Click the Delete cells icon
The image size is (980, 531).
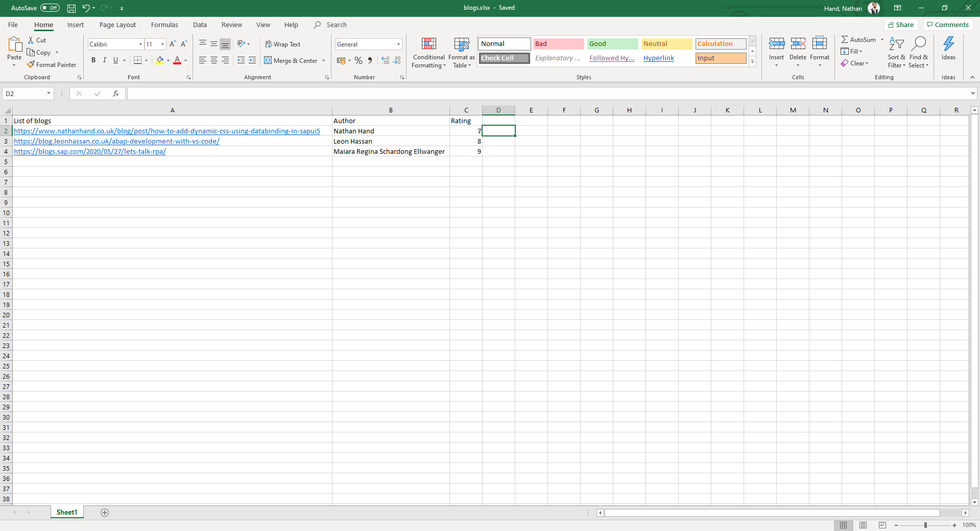point(798,44)
